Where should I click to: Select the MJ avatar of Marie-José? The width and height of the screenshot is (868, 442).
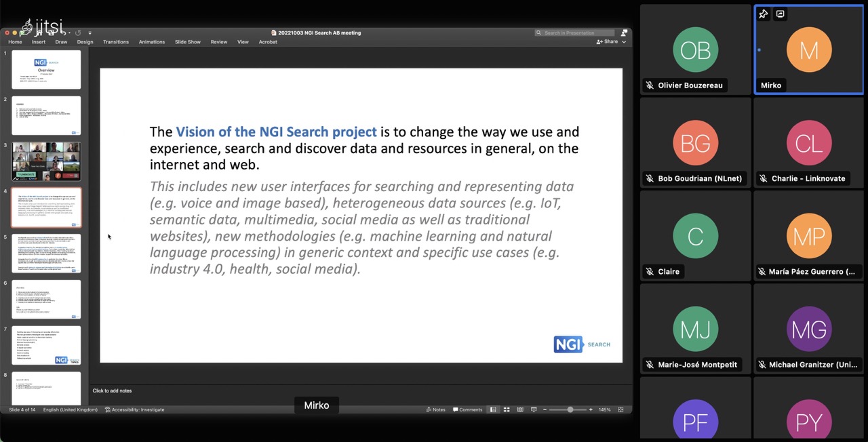[695, 329]
